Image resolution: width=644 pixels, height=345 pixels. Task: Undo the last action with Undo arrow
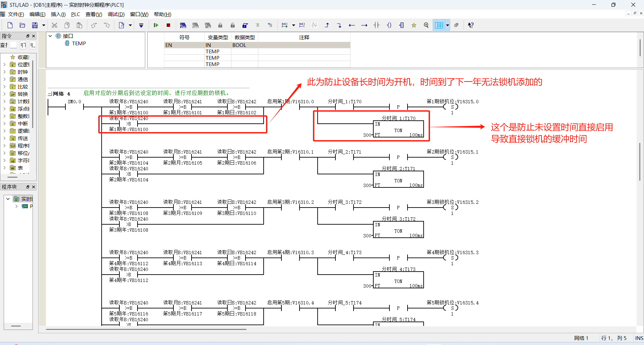94,25
